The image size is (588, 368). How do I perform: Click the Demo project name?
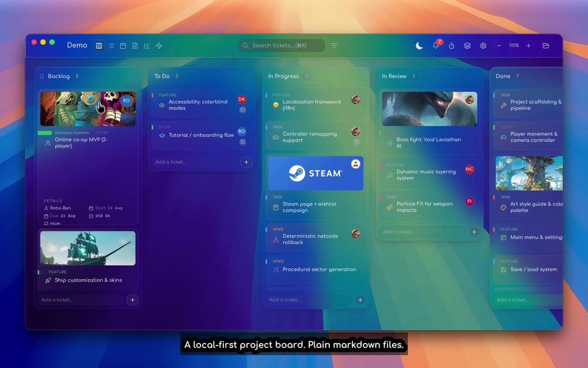point(77,45)
